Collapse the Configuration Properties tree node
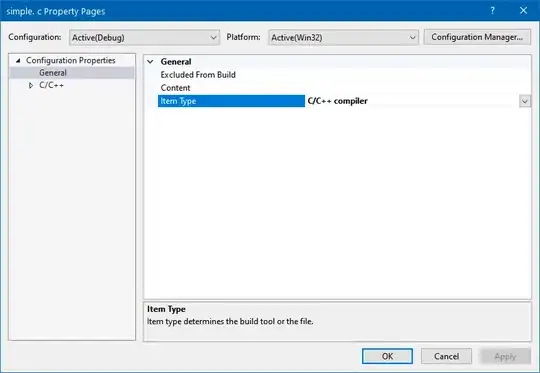Screen dimensions: 540x373 click(18, 61)
